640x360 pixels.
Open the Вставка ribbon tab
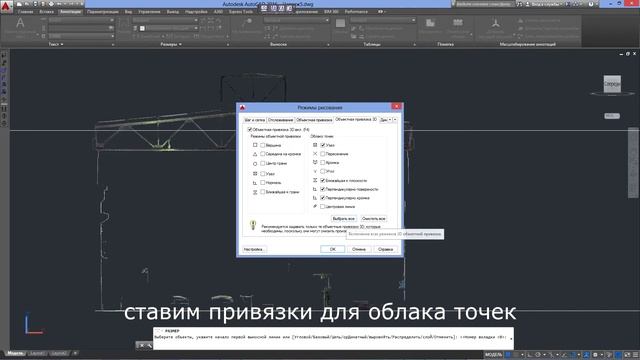pos(47,12)
